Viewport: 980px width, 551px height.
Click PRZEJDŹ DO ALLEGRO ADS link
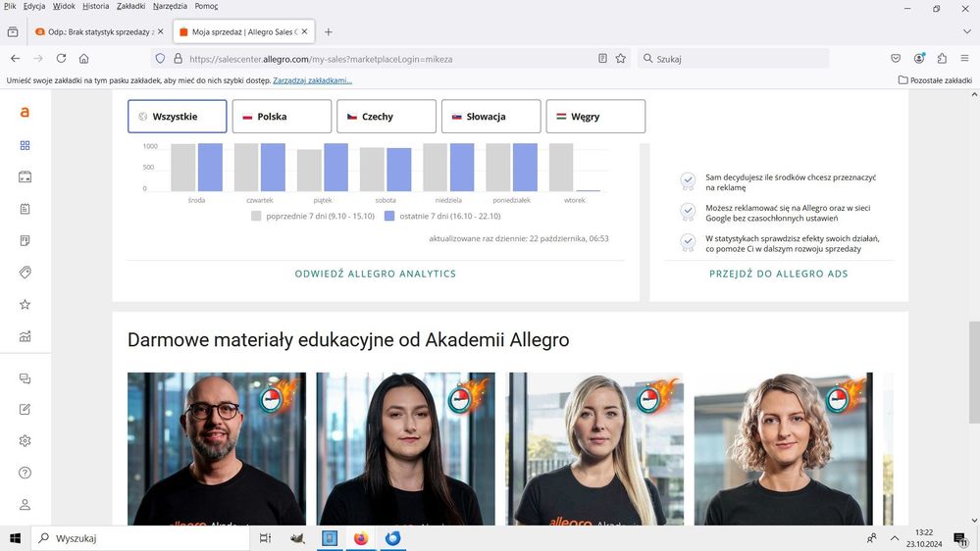pyautogui.click(x=779, y=274)
